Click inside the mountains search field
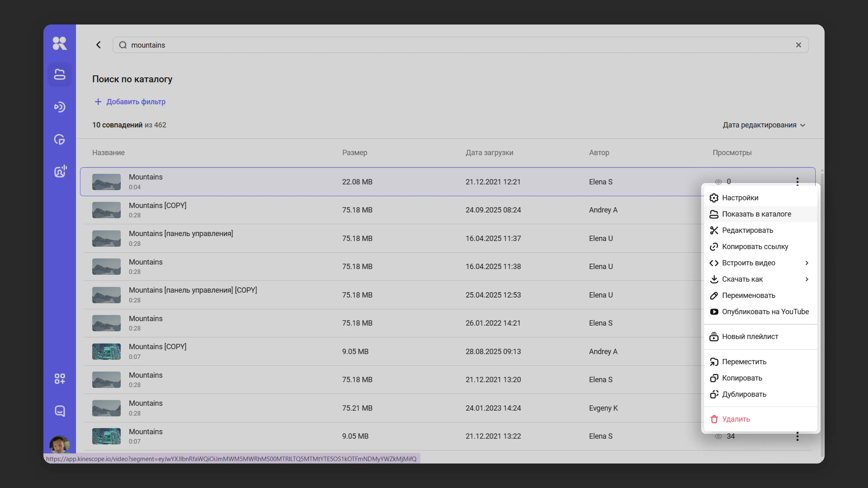The width and height of the screenshot is (868, 488). [438, 45]
